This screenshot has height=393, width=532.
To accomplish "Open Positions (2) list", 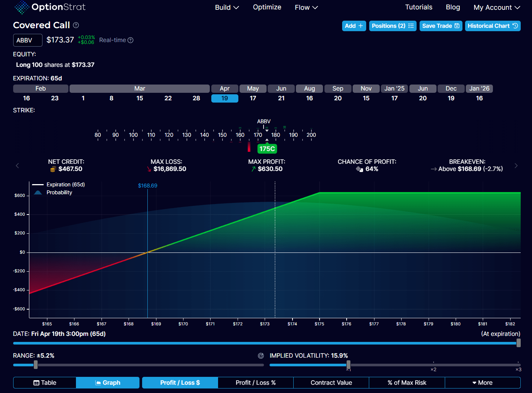I will 393,26.
